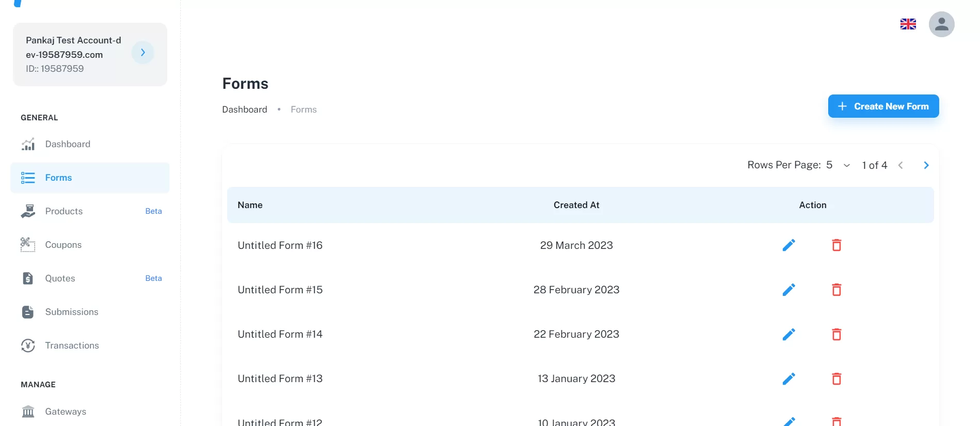
Task: Select Forms in the sidebar
Action: click(90, 178)
